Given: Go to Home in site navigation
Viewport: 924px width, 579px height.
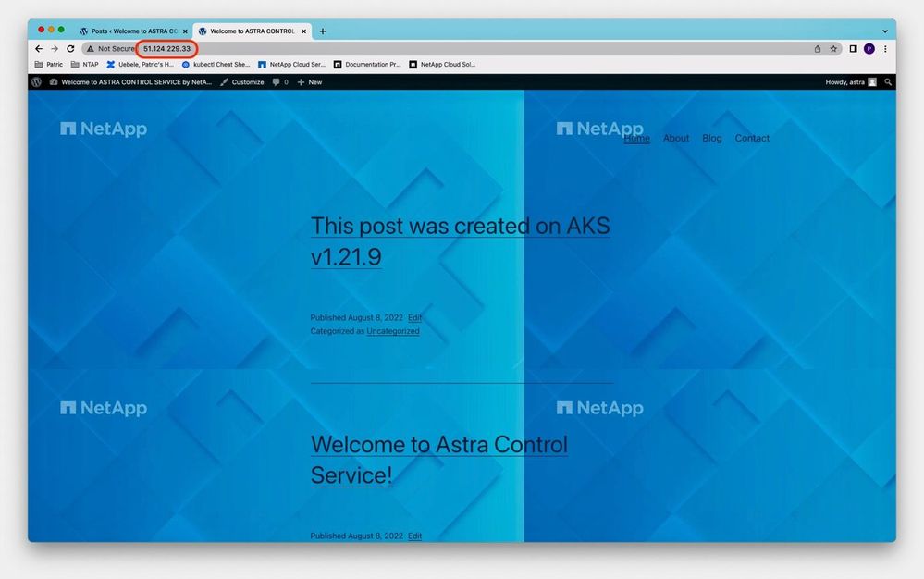Looking at the screenshot, I should click(636, 138).
